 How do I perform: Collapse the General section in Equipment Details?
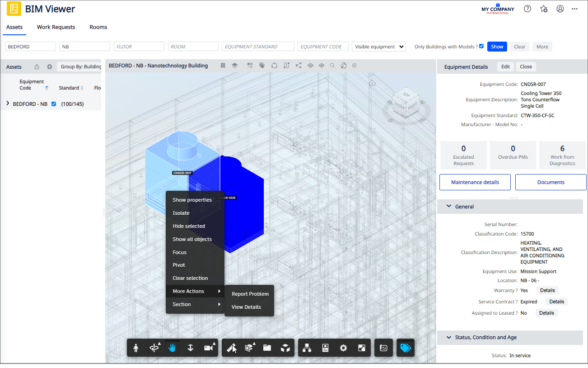click(448, 206)
